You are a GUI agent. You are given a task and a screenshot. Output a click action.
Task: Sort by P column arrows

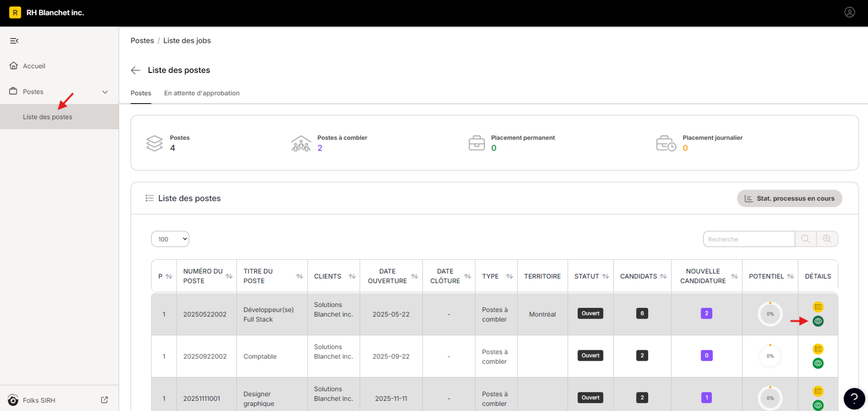coord(169,276)
